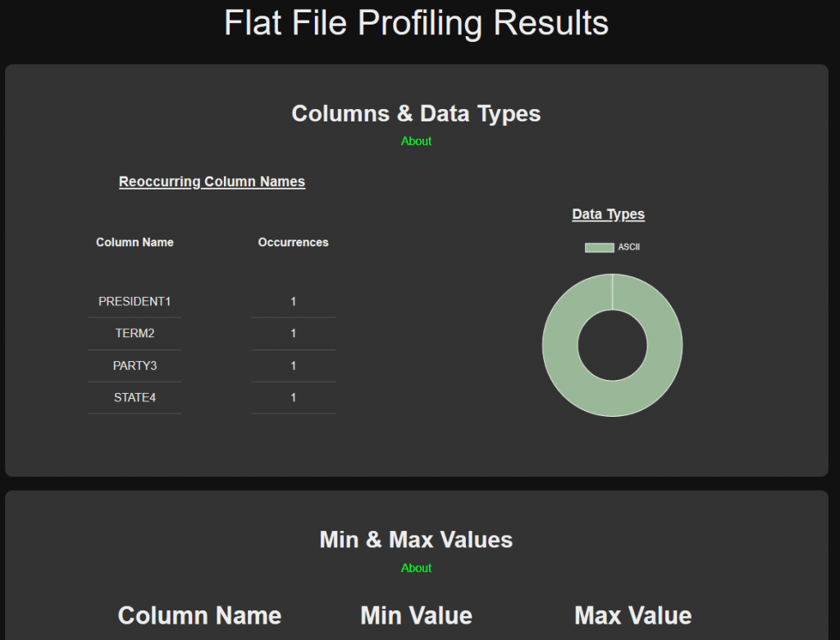The height and width of the screenshot is (640, 840).
Task: Click the Occurrences table header
Action: pos(293,242)
